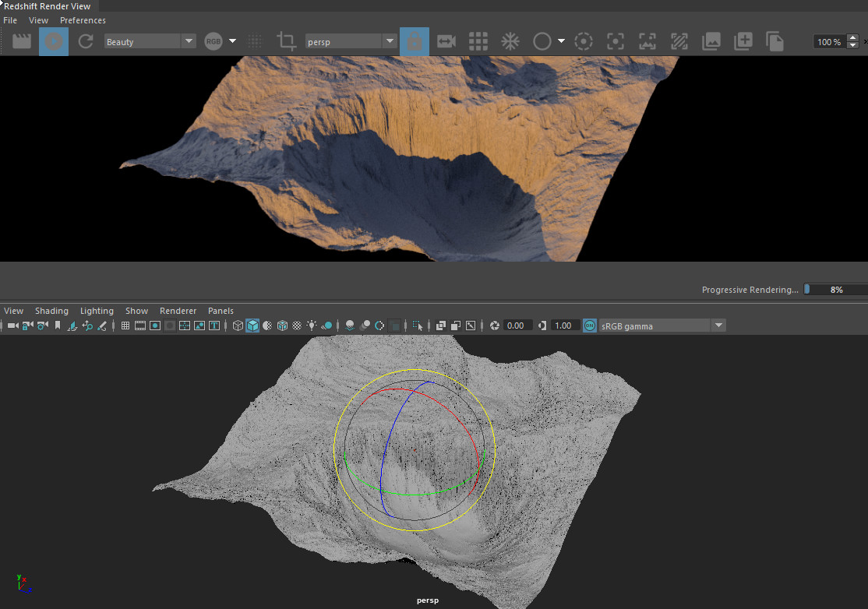Image resolution: width=868 pixels, height=609 pixels.
Task: Open the Preferences menu of Redshift Render View
Action: tap(83, 20)
